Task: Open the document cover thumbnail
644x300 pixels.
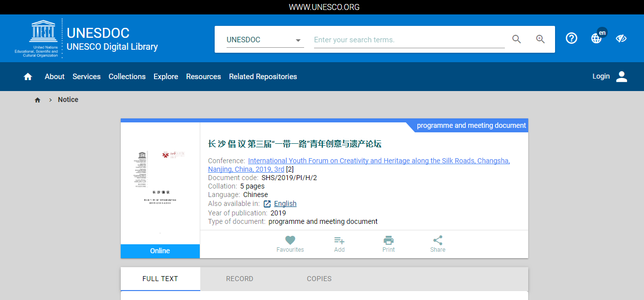Action: [160, 183]
